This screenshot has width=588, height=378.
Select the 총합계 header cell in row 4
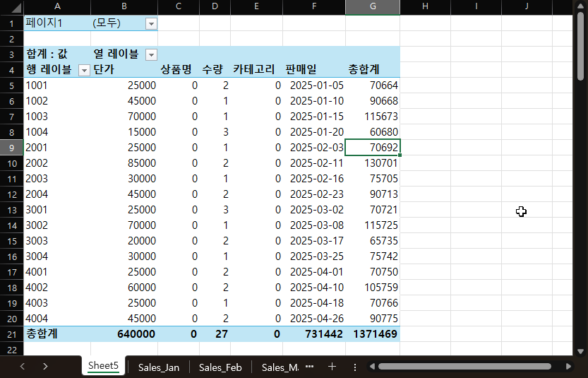373,70
